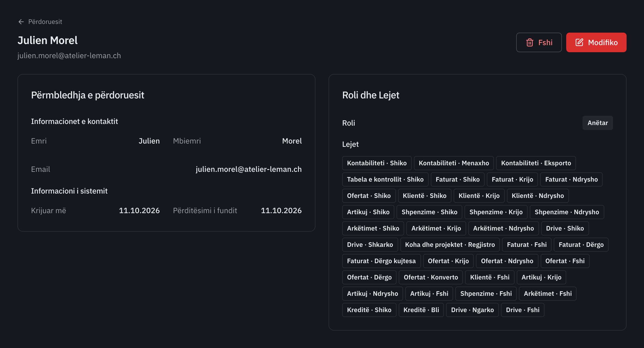The height and width of the screenshot is (348, 644).
Task: Click the Anëtar role badge
Action: pyautogui.click(x=597, y=123)
